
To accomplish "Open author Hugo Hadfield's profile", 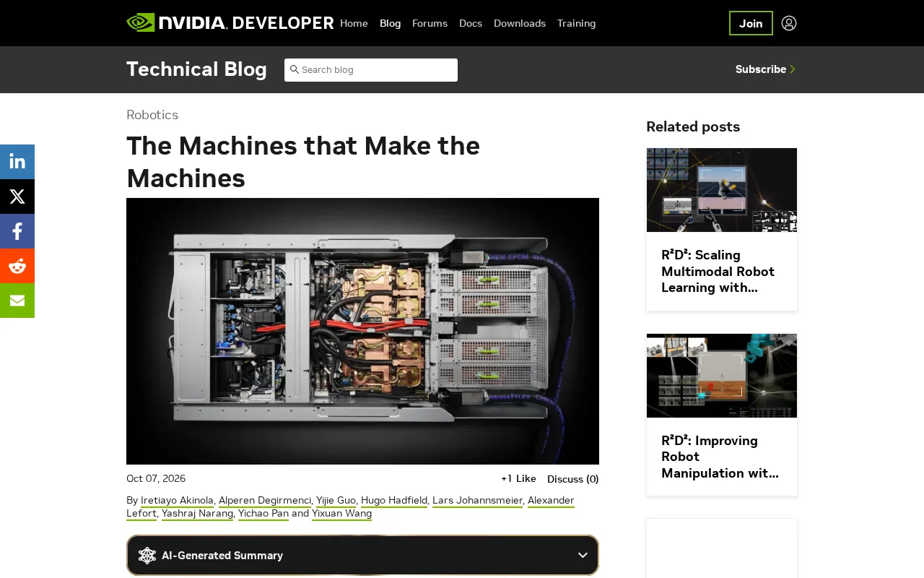I will (394, 500).
